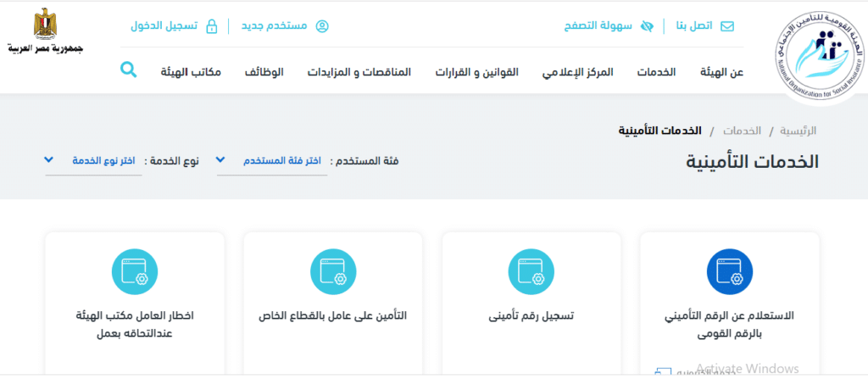Viewport: 868px width, 379px height.
Task: Open the عن الهيئة menu
Action: tap(725, 72)
